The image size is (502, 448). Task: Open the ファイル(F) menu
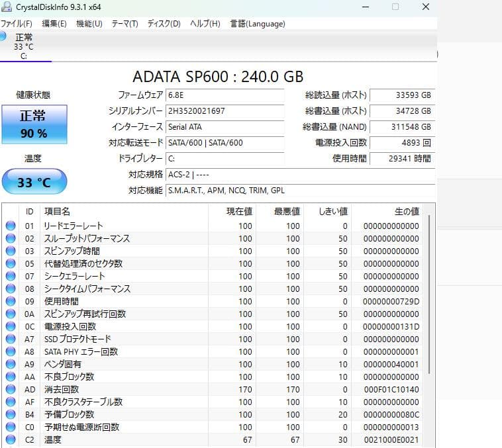tap(17, 24)
